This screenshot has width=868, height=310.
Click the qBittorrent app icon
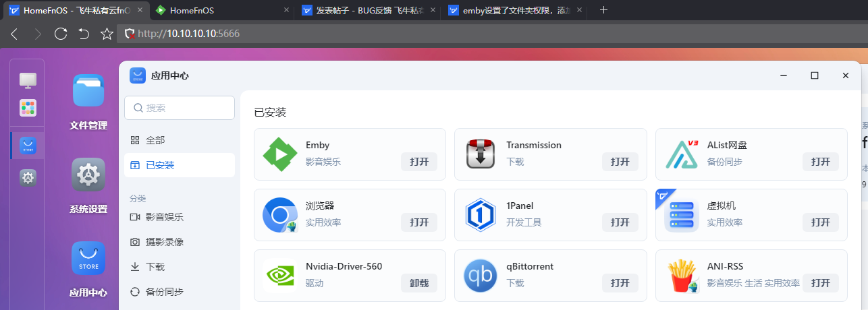480,276
